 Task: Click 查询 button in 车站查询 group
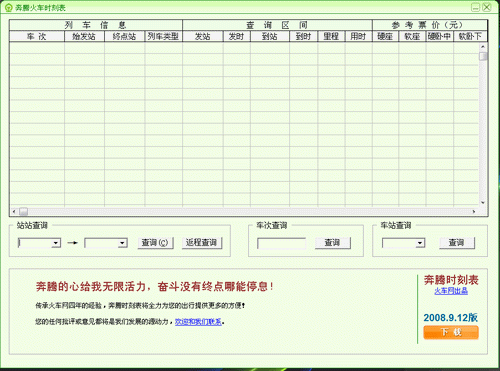tap(456, 243)
